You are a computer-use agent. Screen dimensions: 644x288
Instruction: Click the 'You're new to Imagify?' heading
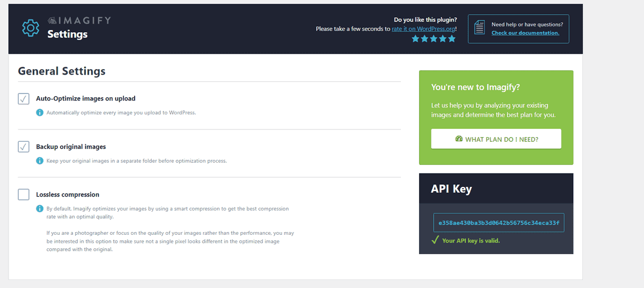(x=475, y=87)
